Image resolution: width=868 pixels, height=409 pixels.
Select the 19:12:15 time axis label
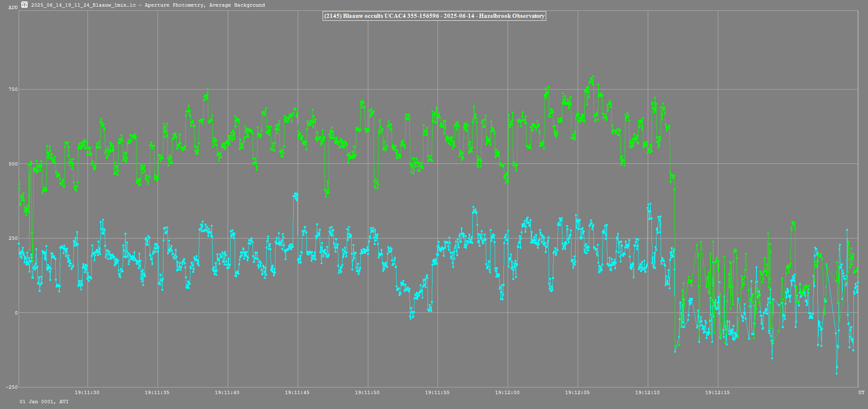(x=718, y=392)
